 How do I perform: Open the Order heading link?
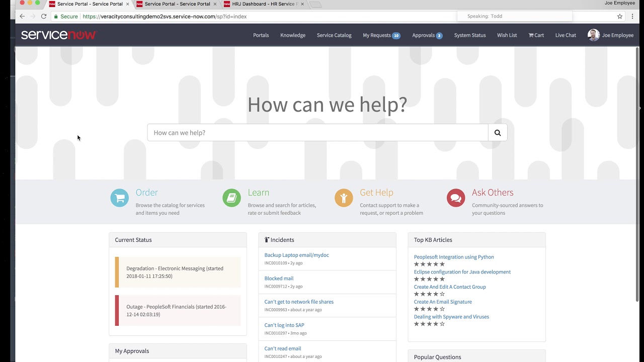pos(146,193)
